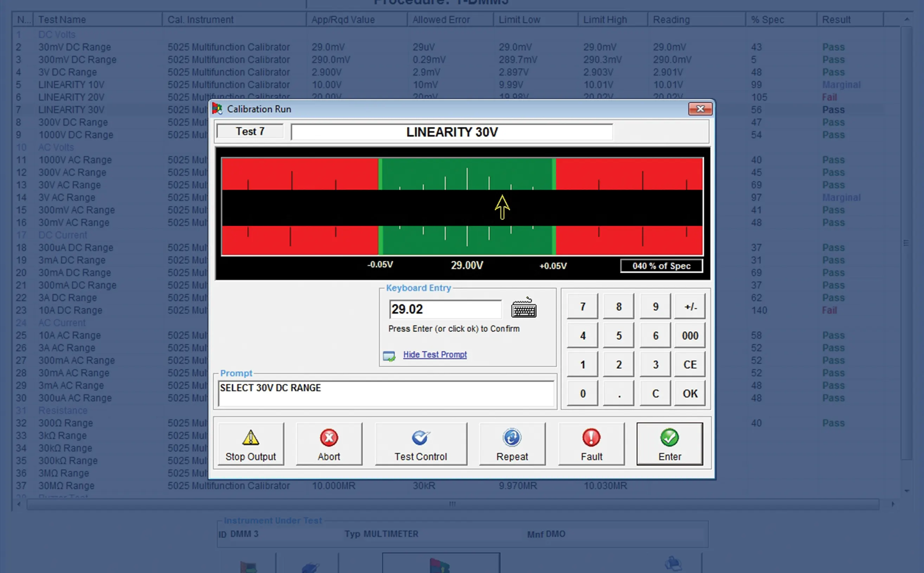Click the Test 7 label button
This screenshot has width=924, height=573.
point(249,131)
